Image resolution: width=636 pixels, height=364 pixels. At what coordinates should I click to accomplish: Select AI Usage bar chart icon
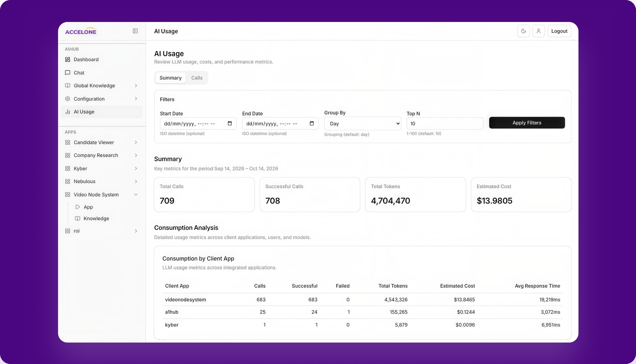point(67,112)
